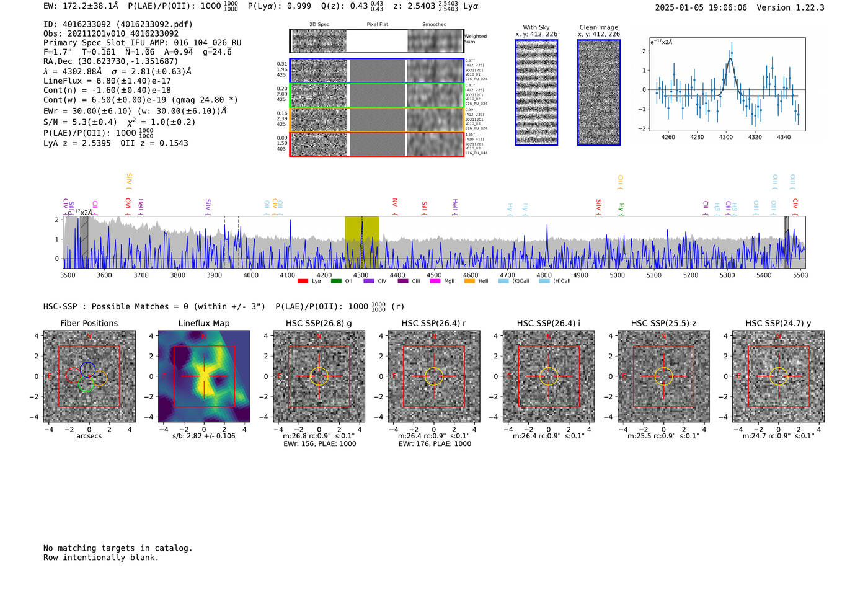
Task: Open the Fiber Positions panel
Action: click(89, 376)
